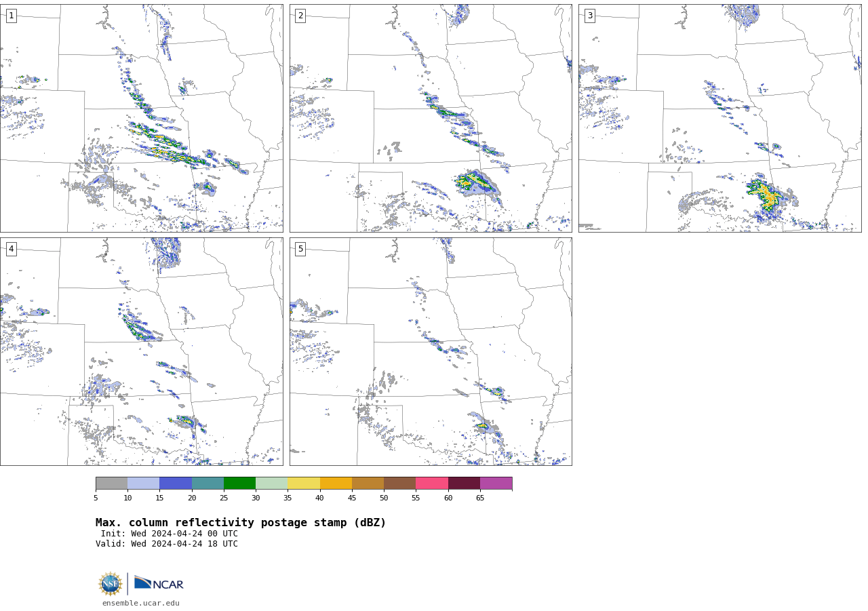
Task: Select the pink 55-60 dBZ swatch
Action: (432, 483)
